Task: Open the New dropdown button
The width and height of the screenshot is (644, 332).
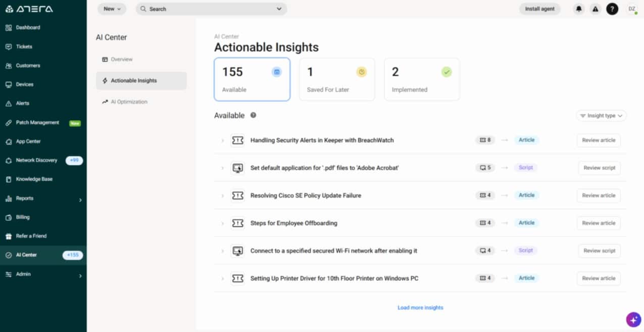Action: point(112,9)
